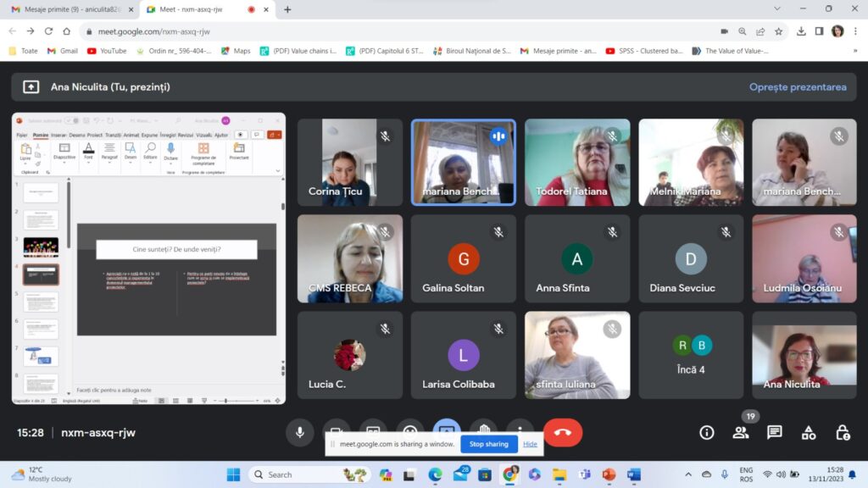
Task: Hide the screen sharing notification bar
Action: 530,444
